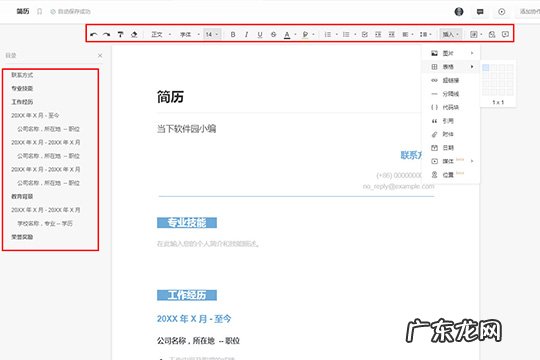
Task: Open the font size 14 dropdown
Action: click(x=211, y=34)
